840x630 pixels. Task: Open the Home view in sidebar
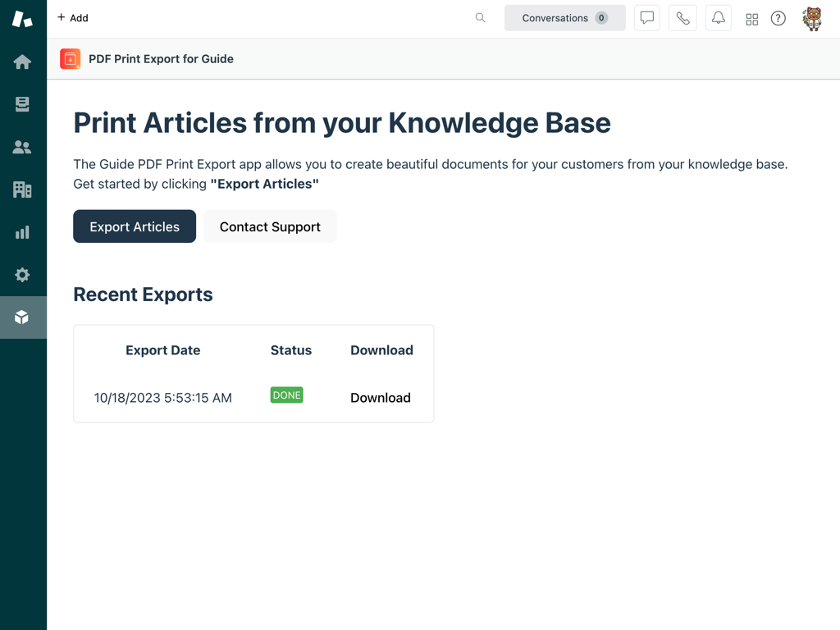[22, 62]
